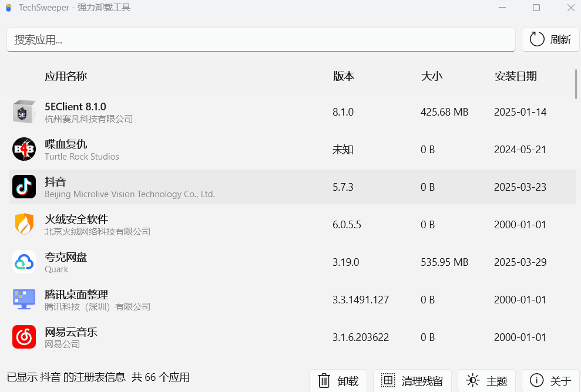Click version 未知 for 喋血复仇
The height and width of the screenshot is (392, 581).
(x=342, y=150)
